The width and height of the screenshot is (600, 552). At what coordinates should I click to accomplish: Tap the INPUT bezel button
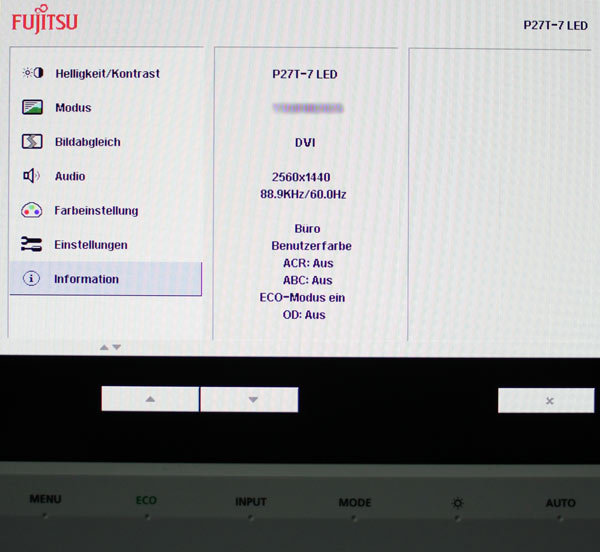click(x=251, y=502)
